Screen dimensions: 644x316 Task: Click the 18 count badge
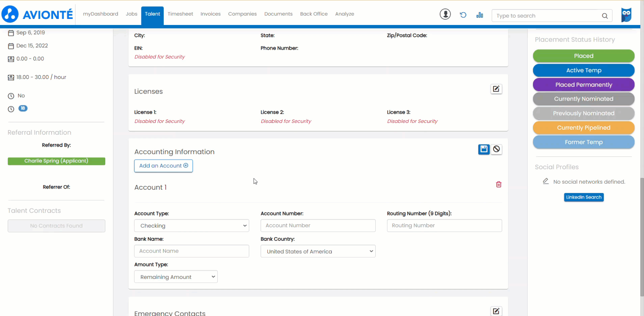[23, 108]
